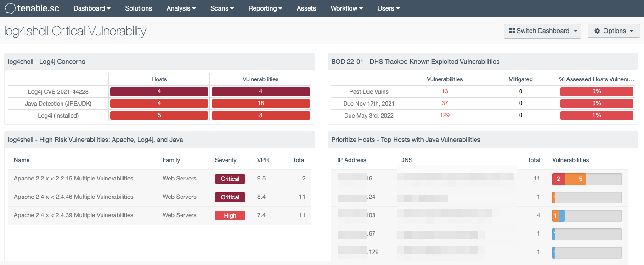
Task: Navigate to Assets
Action: coord(306,8)
